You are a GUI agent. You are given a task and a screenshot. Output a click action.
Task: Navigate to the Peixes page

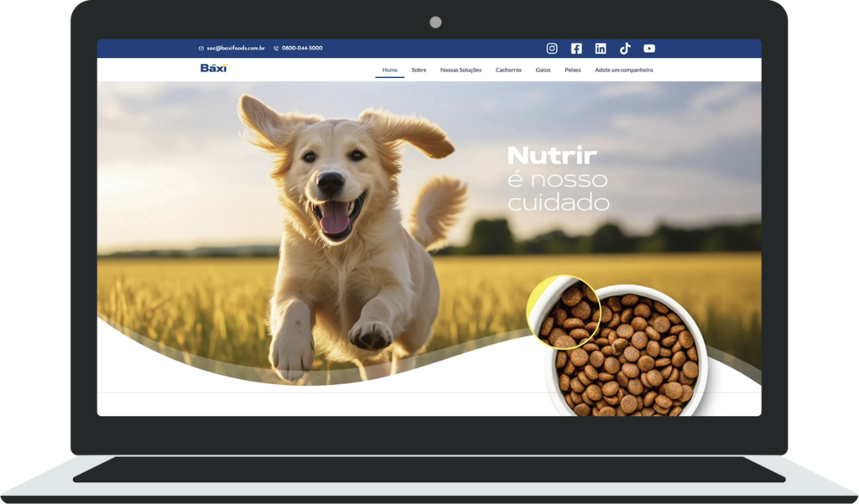point(573,70)
